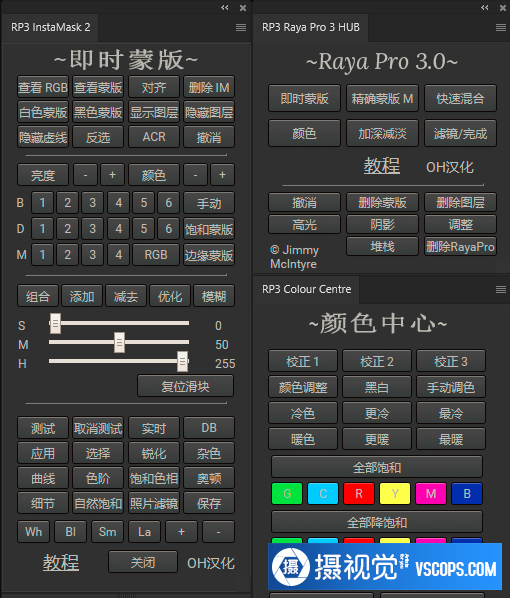Click the 删除 IM button
510x598 pixels.
click(x=209, y=87)
